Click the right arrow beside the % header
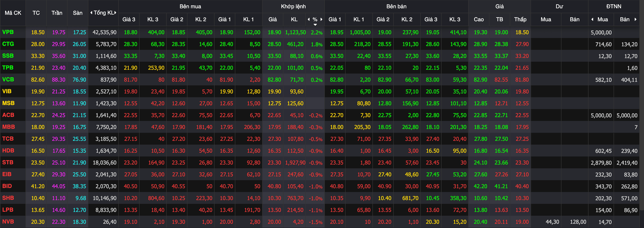The image size is (644, 228). (x=321, y=19)
